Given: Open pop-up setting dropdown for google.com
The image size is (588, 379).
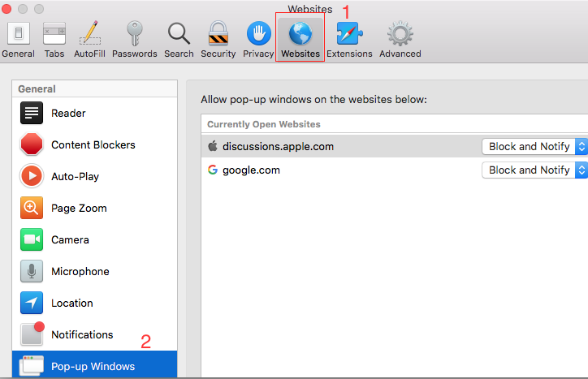Looking at the screenshot, I should coord(534,170).
